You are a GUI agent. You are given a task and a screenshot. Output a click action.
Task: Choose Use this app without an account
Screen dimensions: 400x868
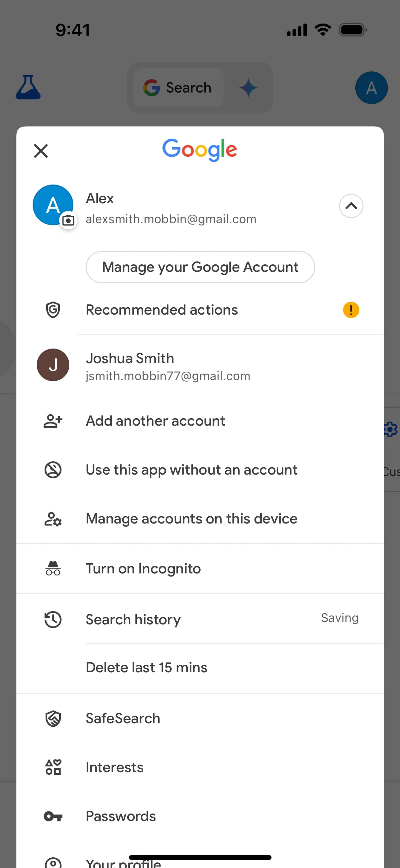(x=191, y=470)
